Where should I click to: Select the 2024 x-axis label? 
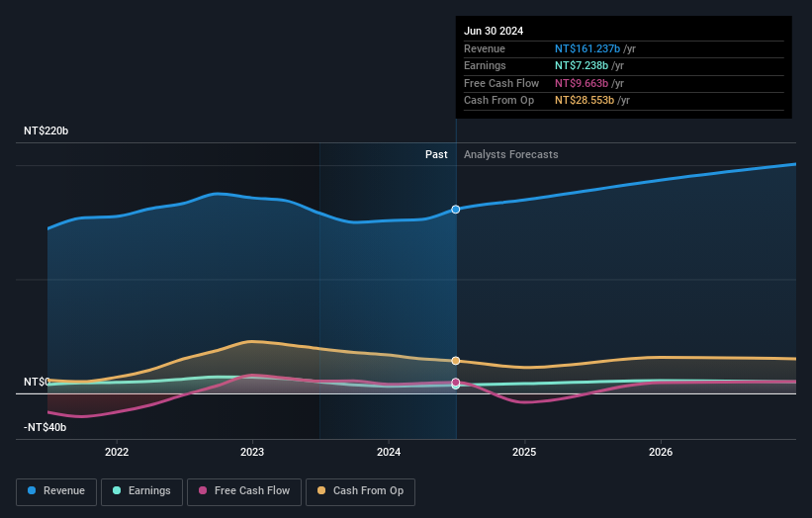(x=389, y=452)
